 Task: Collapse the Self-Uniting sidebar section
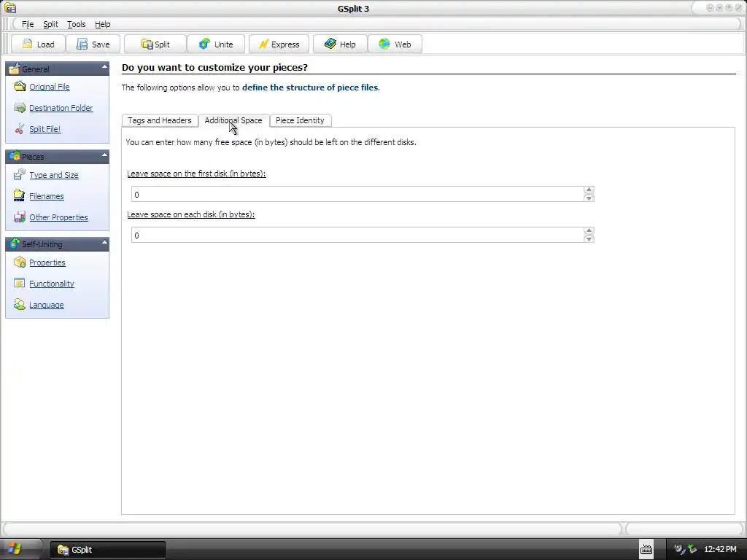coord(104,243)
